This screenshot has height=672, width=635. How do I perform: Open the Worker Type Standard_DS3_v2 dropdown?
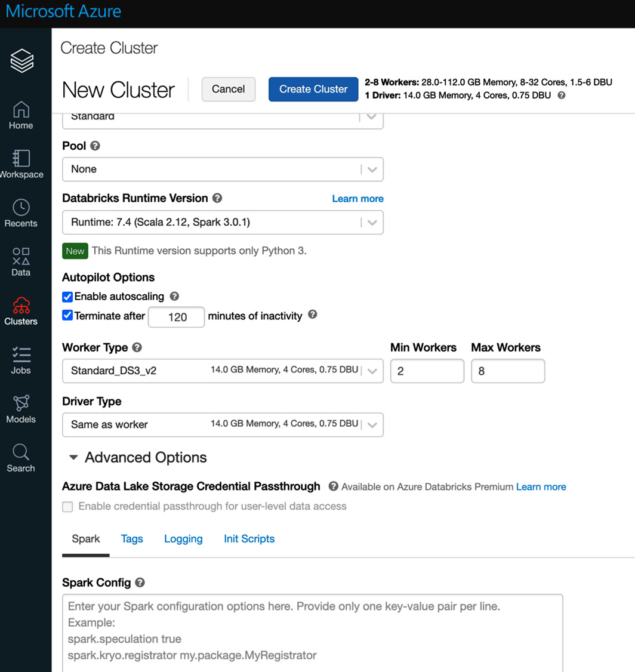[x=223, y=371]
